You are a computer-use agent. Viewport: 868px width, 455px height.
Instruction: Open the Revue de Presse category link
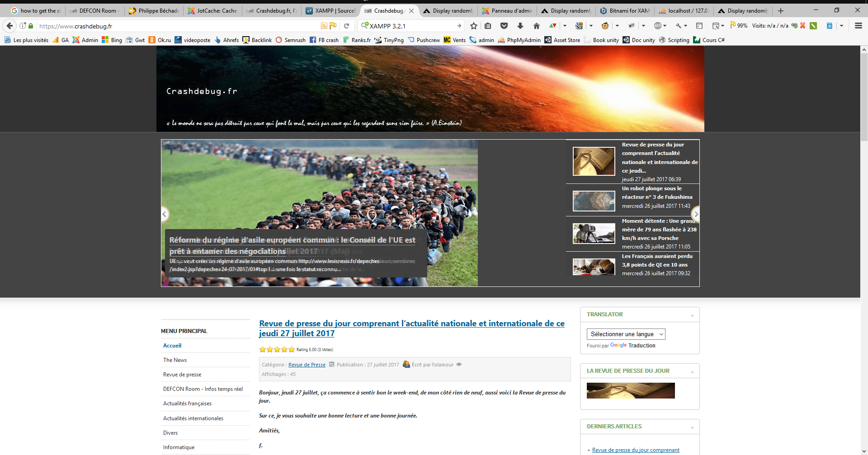[307, 365]
